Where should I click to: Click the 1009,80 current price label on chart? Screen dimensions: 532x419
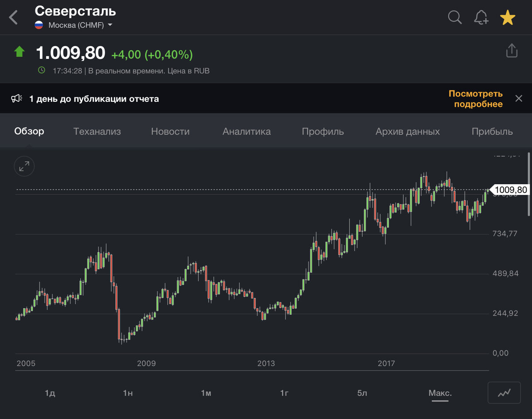click(x=509, y=190)
